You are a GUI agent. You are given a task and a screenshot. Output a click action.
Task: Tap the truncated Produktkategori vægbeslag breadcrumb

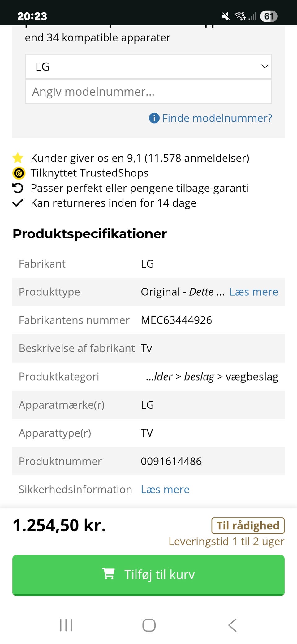tap(212, 377)
